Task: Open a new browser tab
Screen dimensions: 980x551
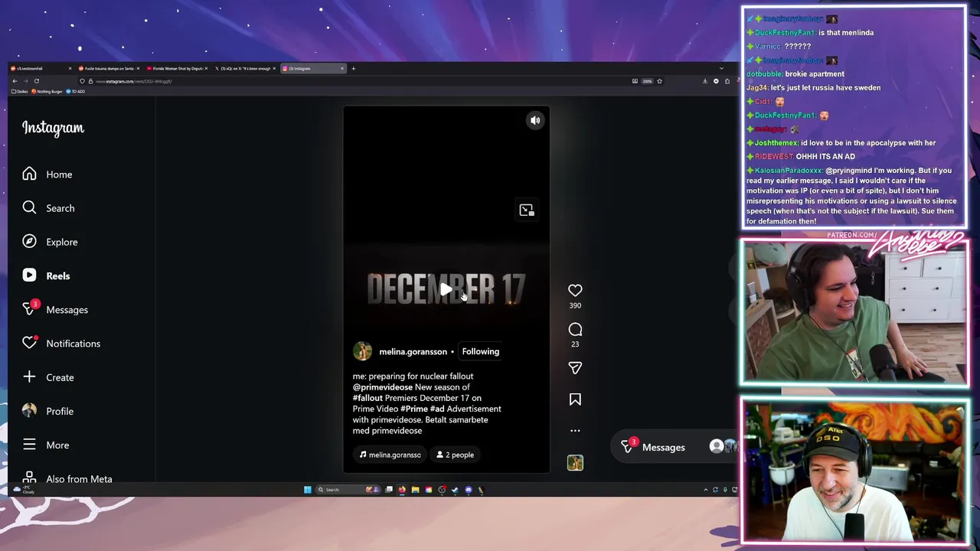Action: [353, 68]
